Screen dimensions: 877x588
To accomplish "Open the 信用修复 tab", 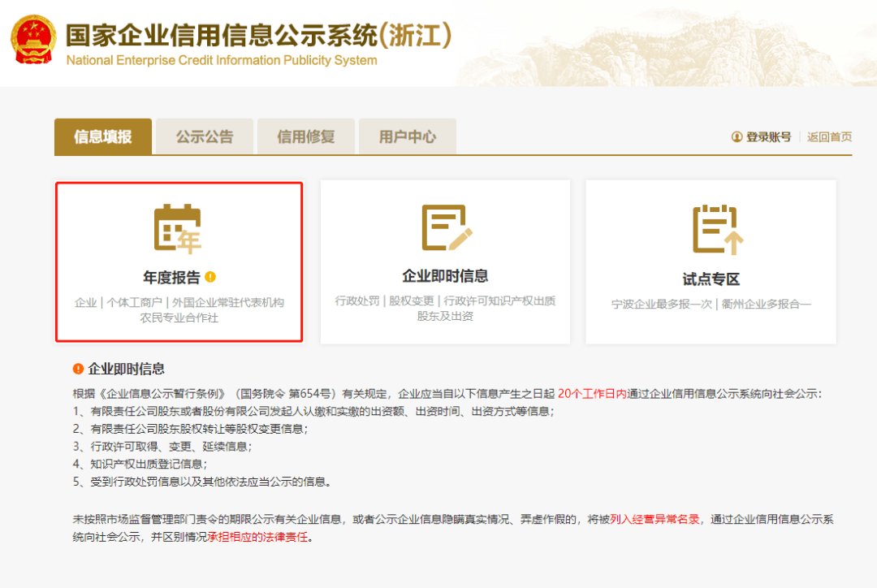I will point(305,136).
